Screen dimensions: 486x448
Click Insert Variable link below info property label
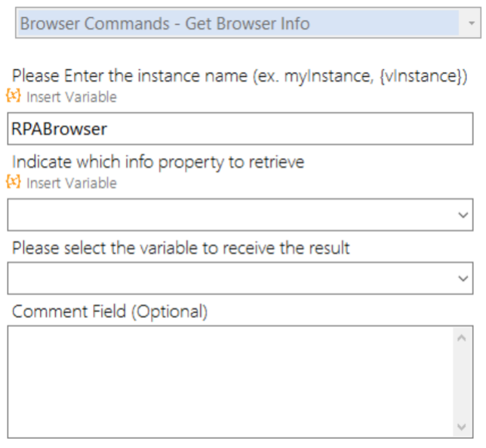[72, 183]
